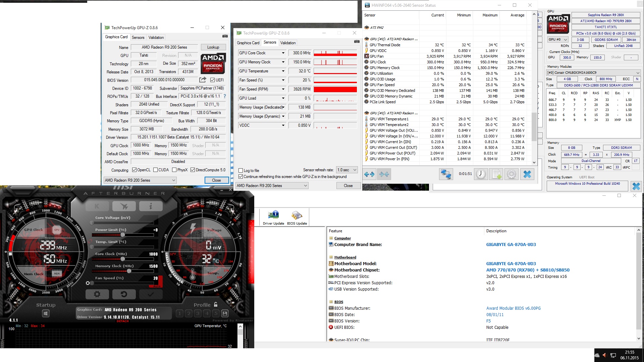Click the Afterburner reset settings button
The width and height of the screenshot is (644, 362).
click(x=124, y=294)
